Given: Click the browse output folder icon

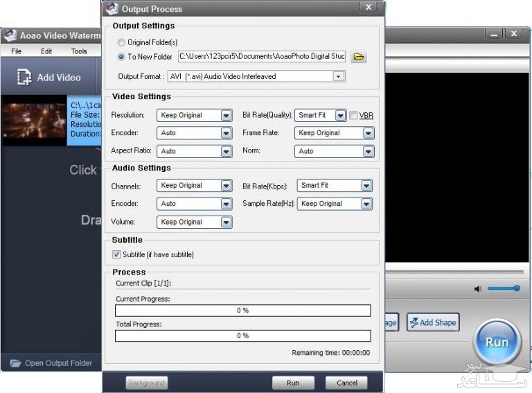Looking at the screenshot, I should coord(359,57).
